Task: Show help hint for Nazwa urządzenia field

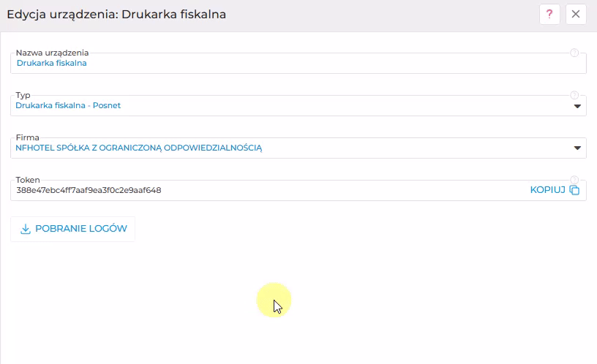Action: coord(574,53)
